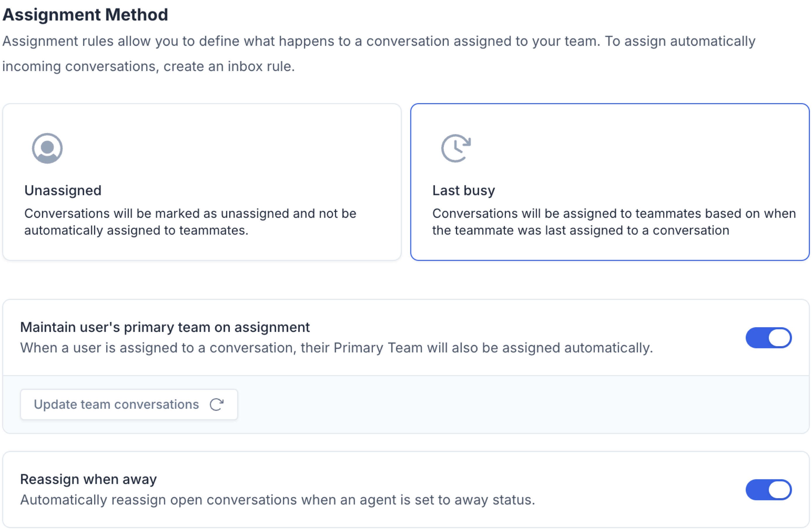Select the Unassigned assignment method card
Screen dimensions: 812x530
pos(202,182)
